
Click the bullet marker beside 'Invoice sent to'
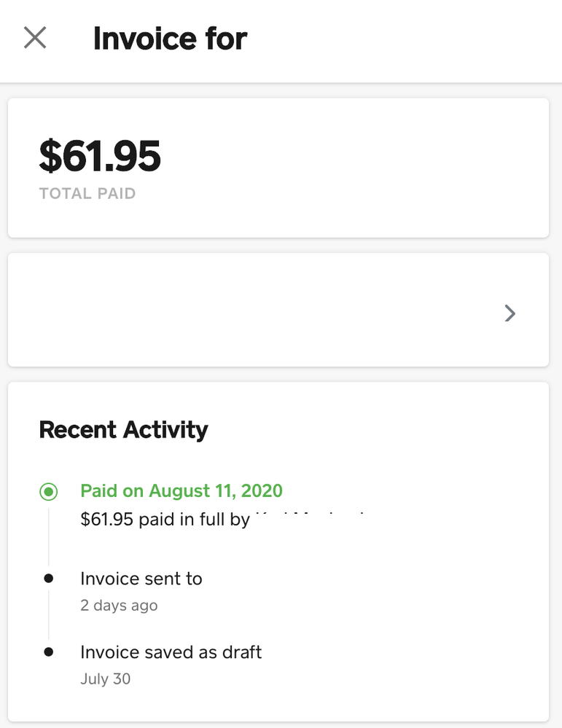(x=48, y=579)
